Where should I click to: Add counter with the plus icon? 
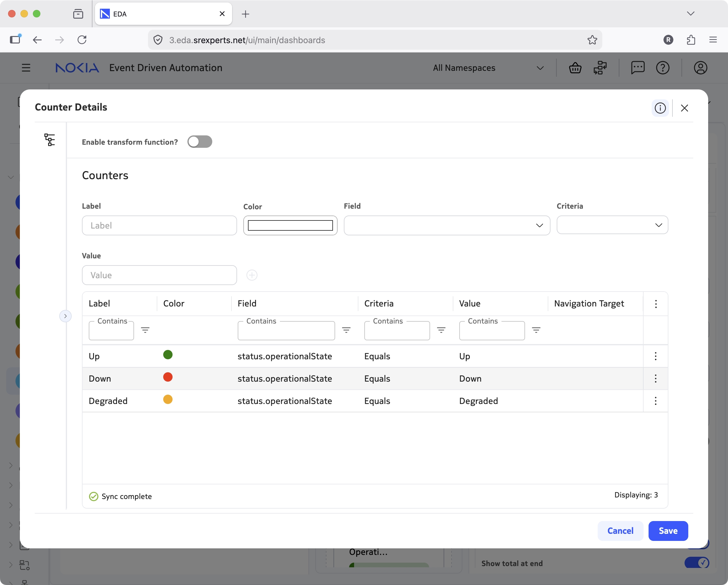[x=252, y=275]
